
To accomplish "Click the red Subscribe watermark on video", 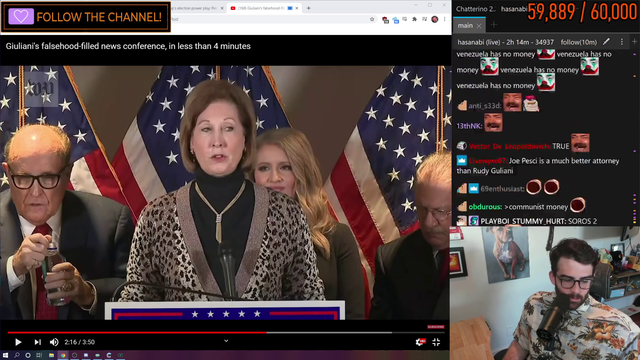I will [436, 327].
